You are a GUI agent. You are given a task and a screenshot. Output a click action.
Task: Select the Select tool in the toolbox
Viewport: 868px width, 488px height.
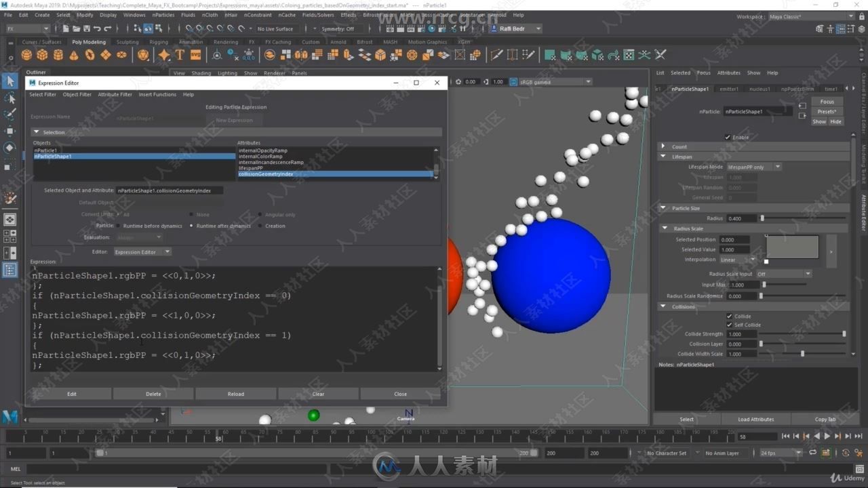pyautogui.click(x=9, y=81)
